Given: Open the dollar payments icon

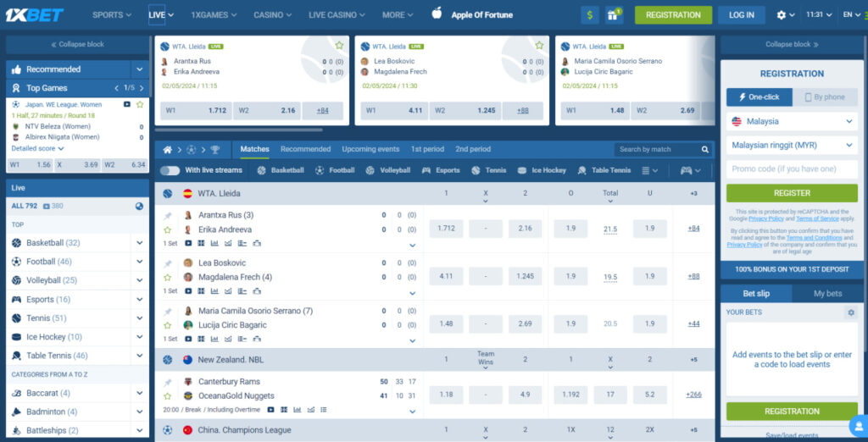Looking at the screenshot, I should [x=590, y=15].
